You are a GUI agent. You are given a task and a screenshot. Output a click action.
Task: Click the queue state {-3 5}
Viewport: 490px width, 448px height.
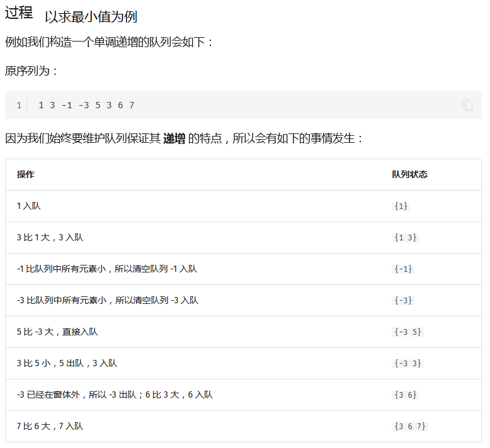(408, 332)
